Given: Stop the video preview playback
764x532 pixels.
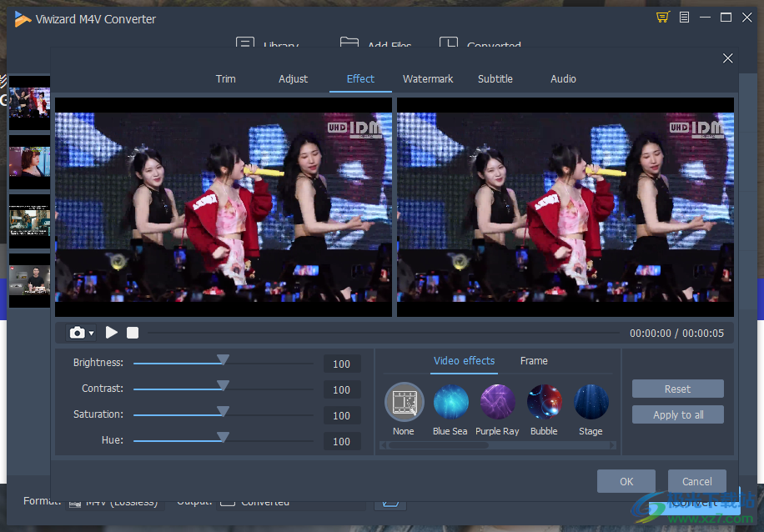Looking at the screenshot, I should [x=133, y=333].
